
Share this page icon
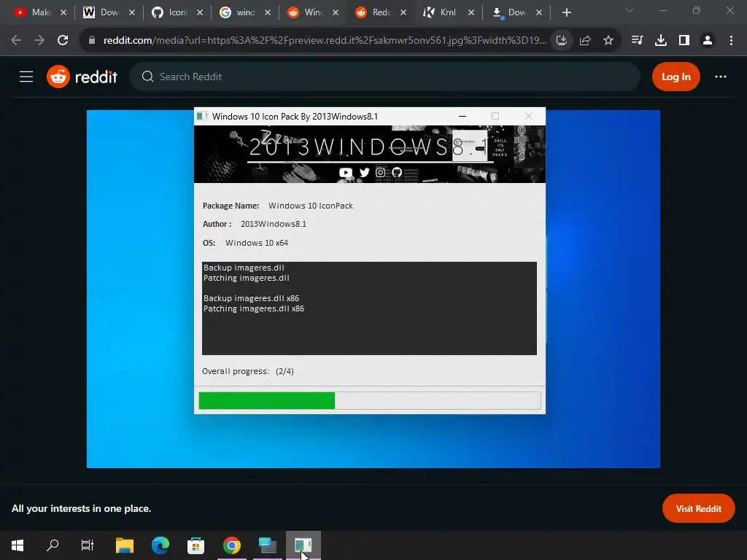[585, 41]
